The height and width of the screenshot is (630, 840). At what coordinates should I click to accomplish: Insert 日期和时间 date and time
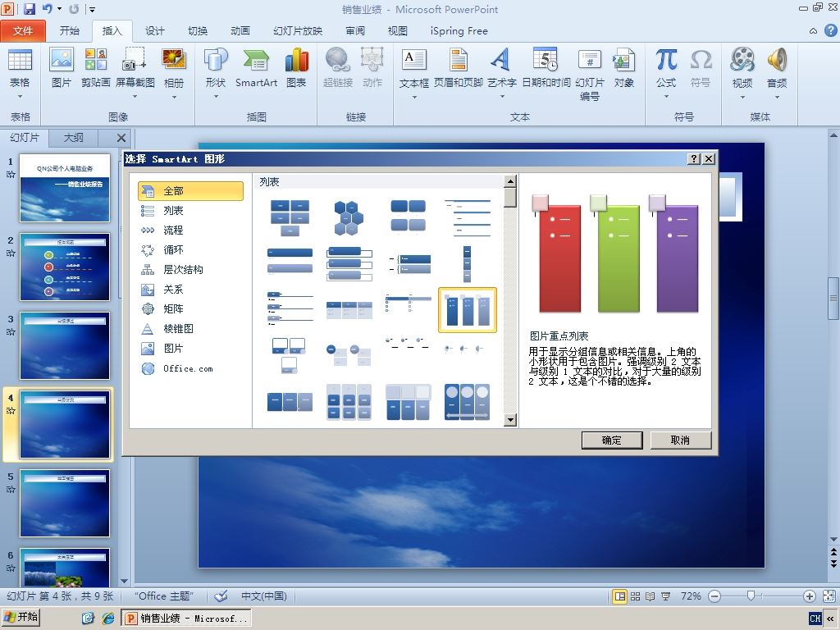546,68
